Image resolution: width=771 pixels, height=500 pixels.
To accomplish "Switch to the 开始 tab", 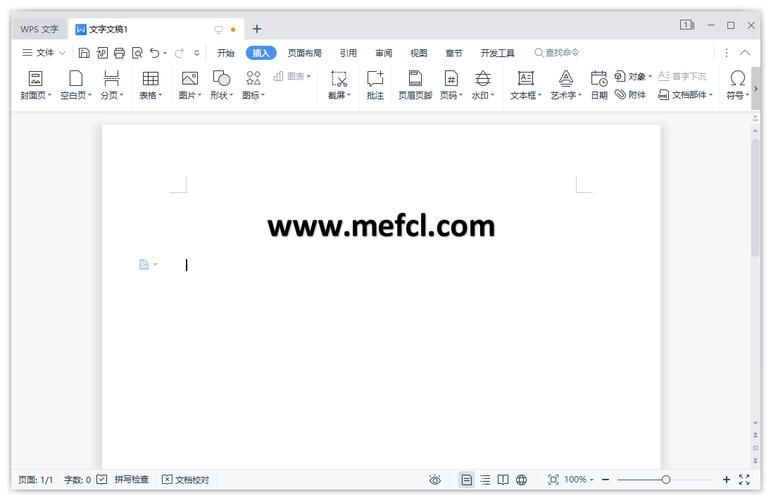I will pos(226,53).
